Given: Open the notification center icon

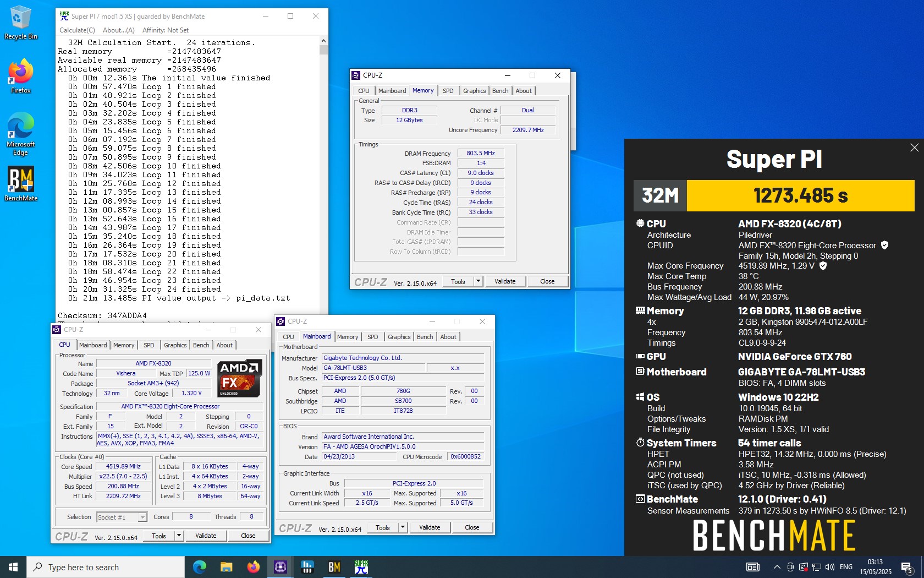Looking at the screenshot, I should click(x=907, y=567).
